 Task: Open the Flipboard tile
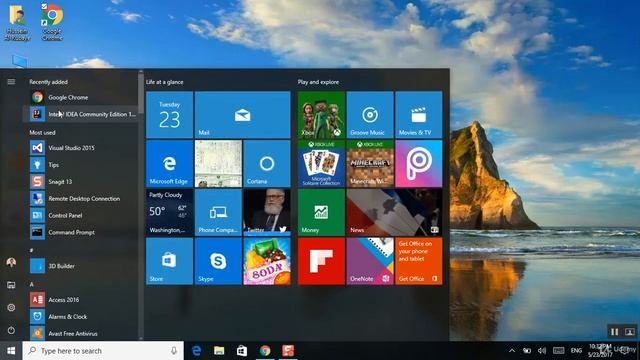[x=321, y=261]
